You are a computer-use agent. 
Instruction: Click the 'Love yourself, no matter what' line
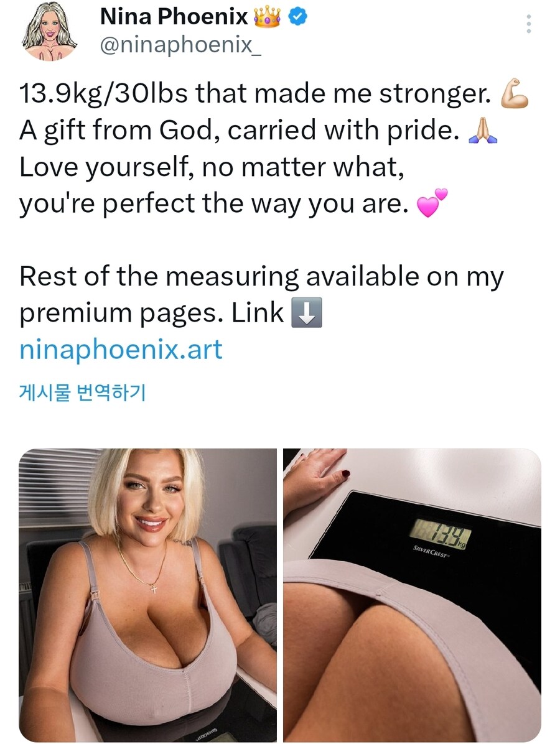(212, 167)
